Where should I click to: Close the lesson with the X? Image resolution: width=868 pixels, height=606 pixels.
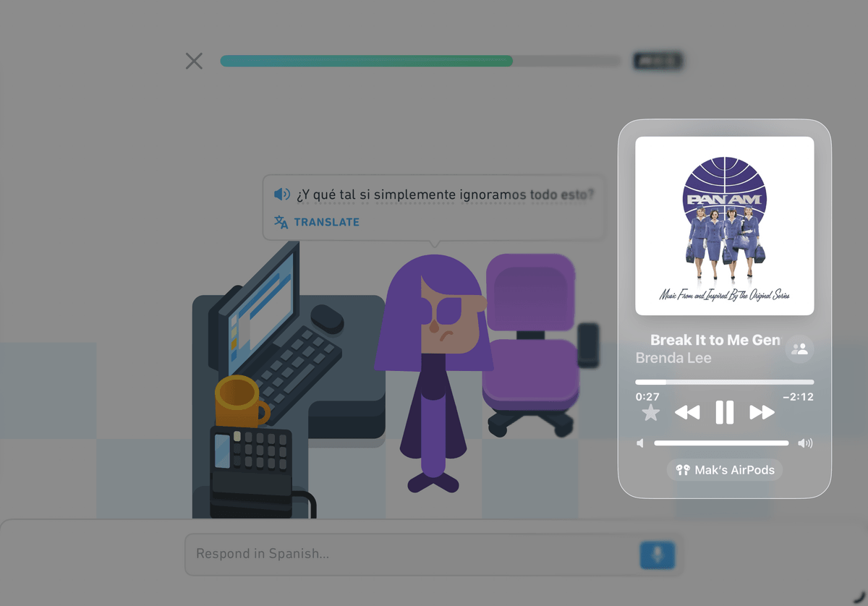(194, 61)
